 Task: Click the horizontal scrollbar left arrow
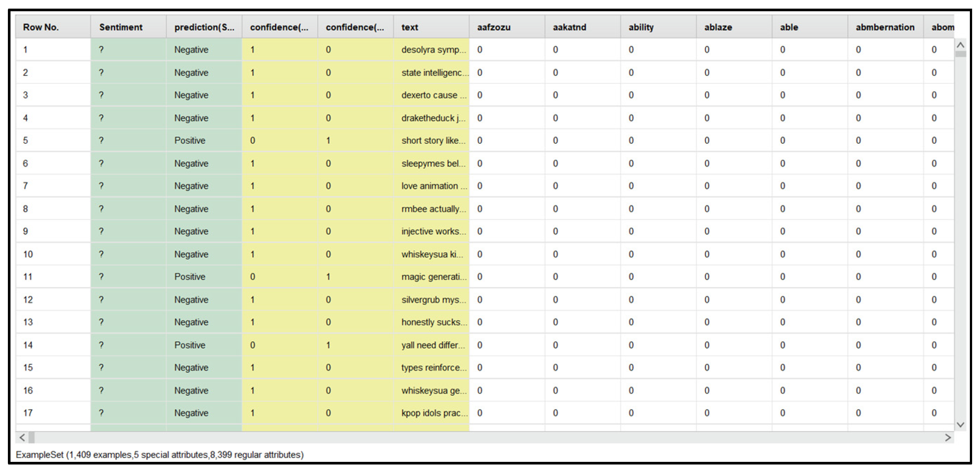22,437
